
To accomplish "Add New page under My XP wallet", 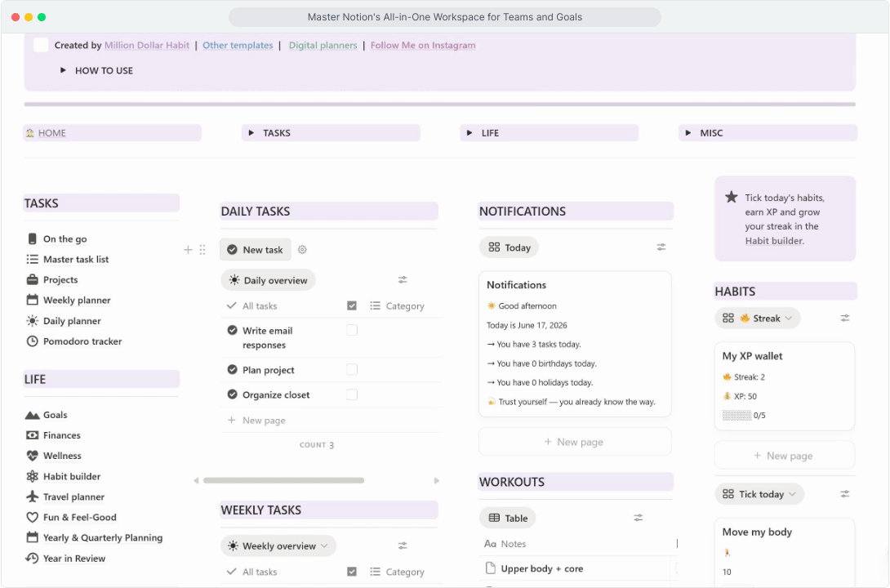I will [x=785, y=456].
